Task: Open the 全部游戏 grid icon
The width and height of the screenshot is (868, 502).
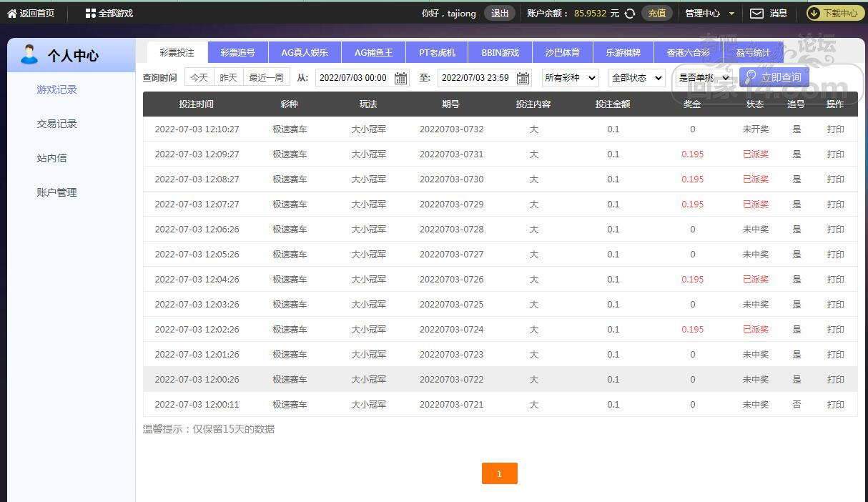Action: [90, 14]
